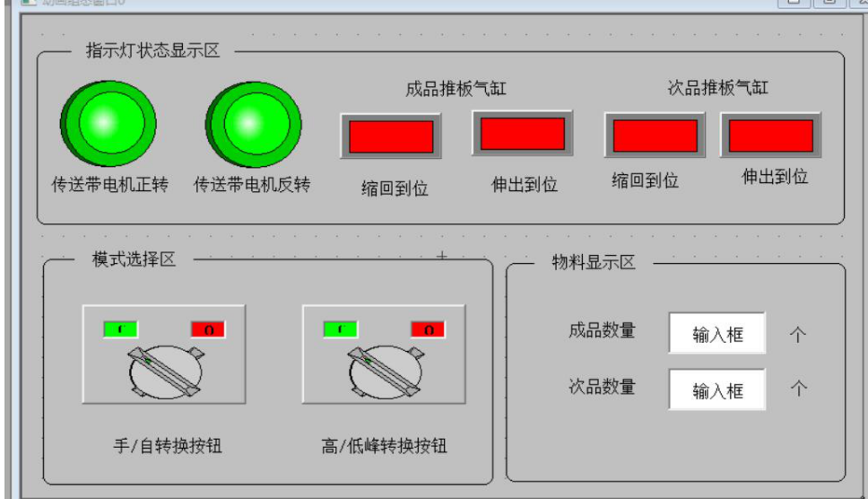Select the 指示灯状态显示区 group title
The image size is (868, 499).
point(152,50)
